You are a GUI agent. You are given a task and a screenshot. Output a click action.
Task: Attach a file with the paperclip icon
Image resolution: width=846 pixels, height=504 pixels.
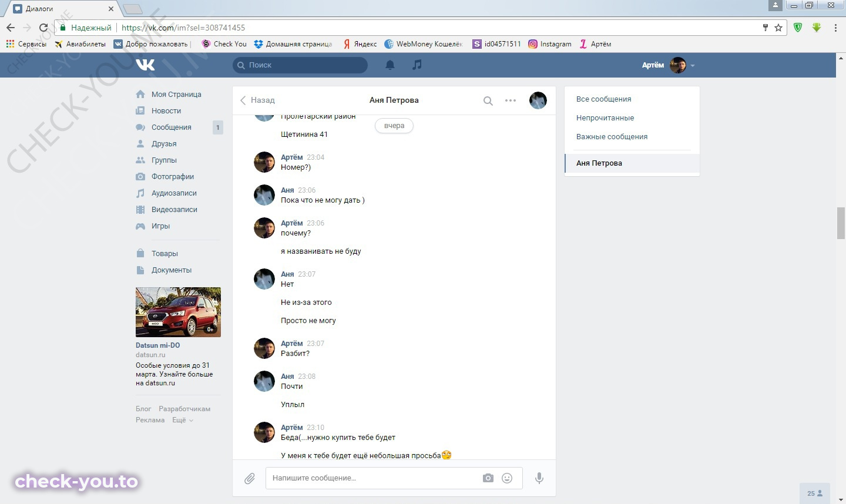pos(250,478)
